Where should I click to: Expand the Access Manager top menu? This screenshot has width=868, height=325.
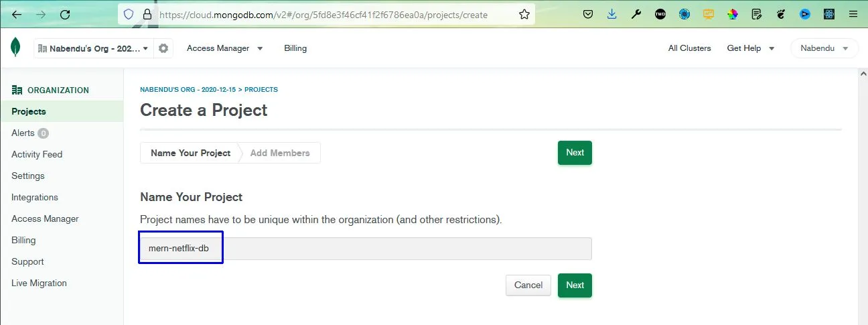click(225, 48)
